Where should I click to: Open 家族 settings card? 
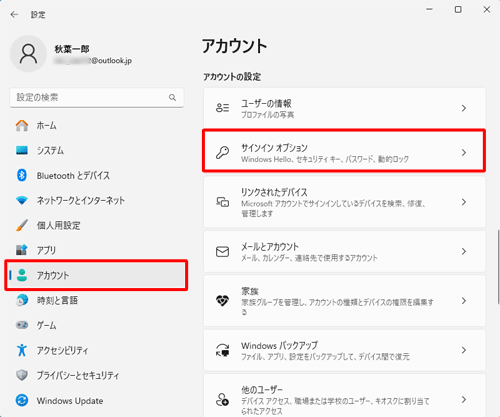click(344, 301)
